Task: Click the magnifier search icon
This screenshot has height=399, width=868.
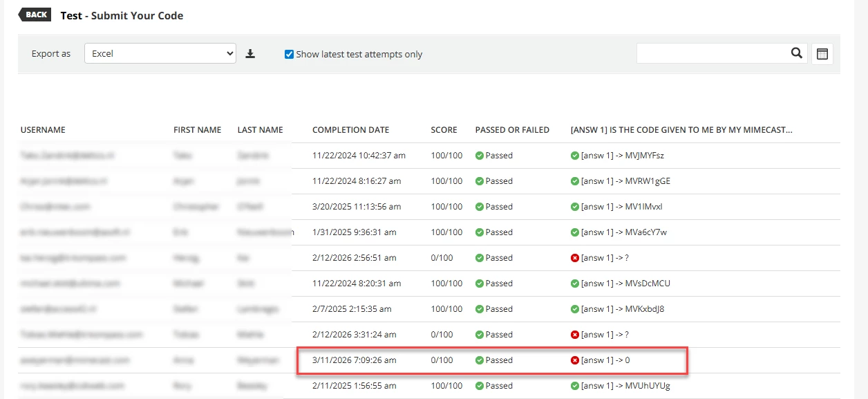Action: point(797,53)
